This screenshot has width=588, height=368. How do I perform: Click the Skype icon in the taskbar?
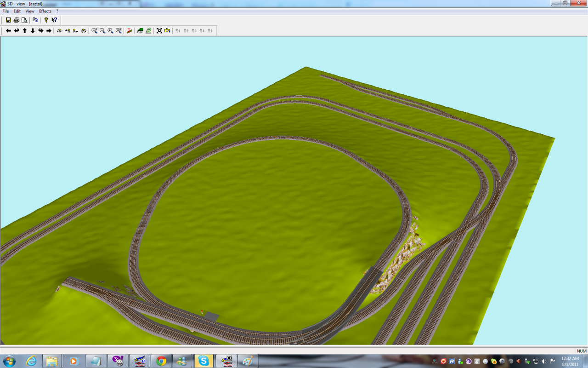coord(204,361)
